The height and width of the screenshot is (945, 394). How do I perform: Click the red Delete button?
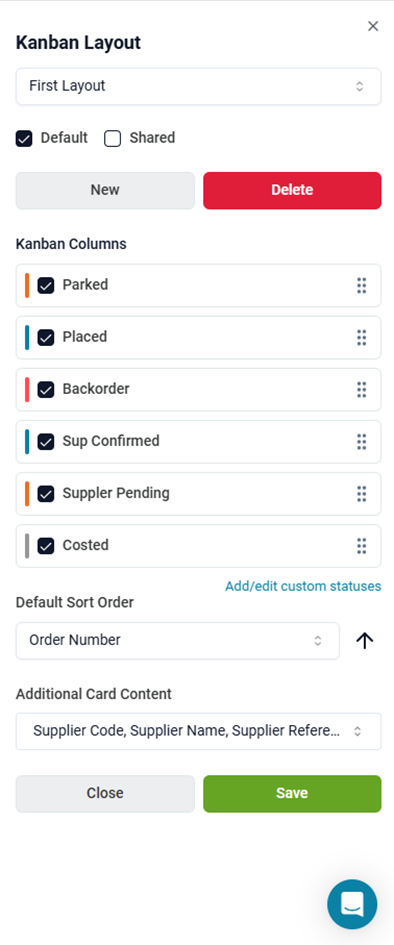coord(292,190)
